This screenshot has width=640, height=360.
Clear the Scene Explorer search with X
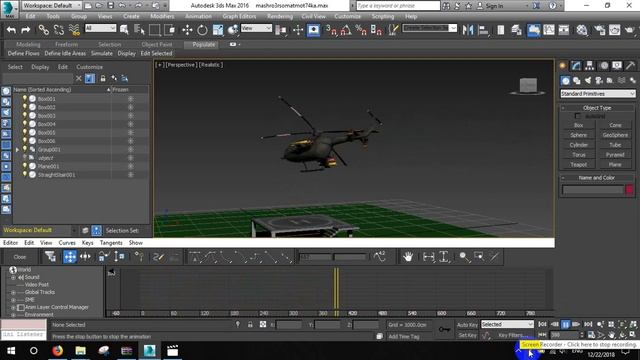78,78
